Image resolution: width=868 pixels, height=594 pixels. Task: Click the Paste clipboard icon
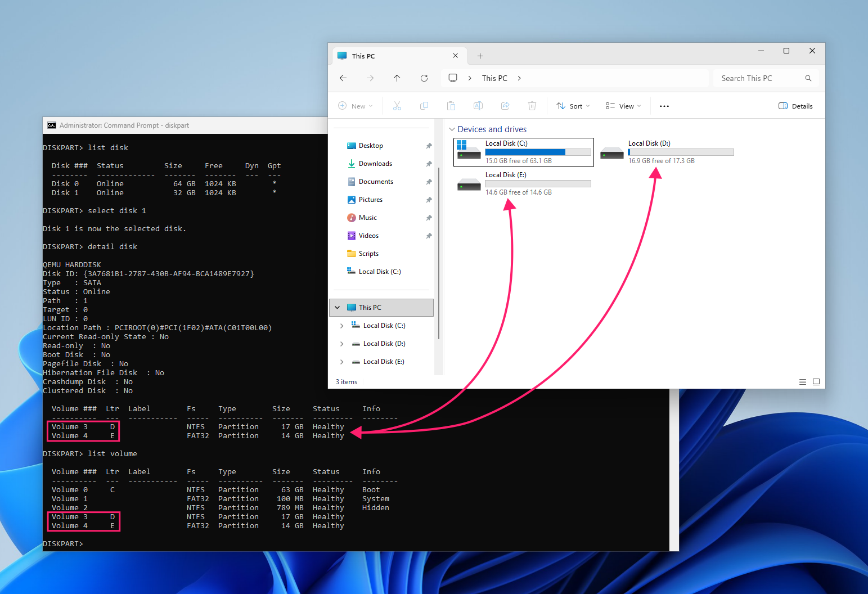tap(451, 106)
